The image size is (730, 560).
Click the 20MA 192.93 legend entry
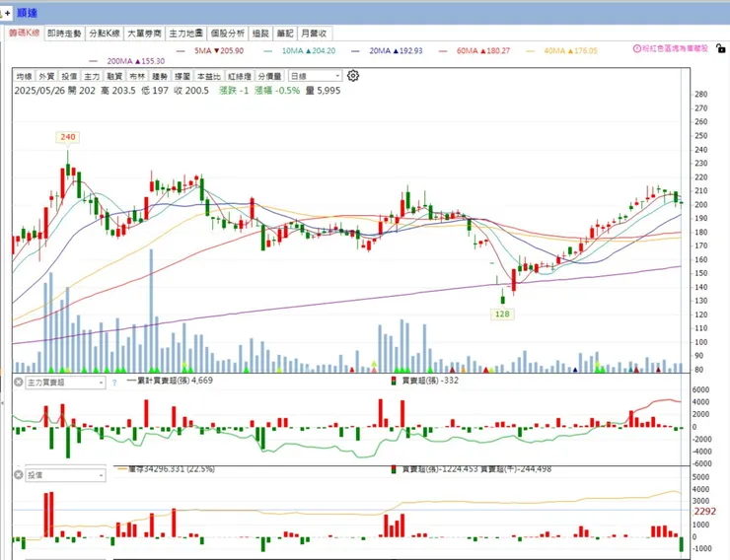[x=388, y=50]
